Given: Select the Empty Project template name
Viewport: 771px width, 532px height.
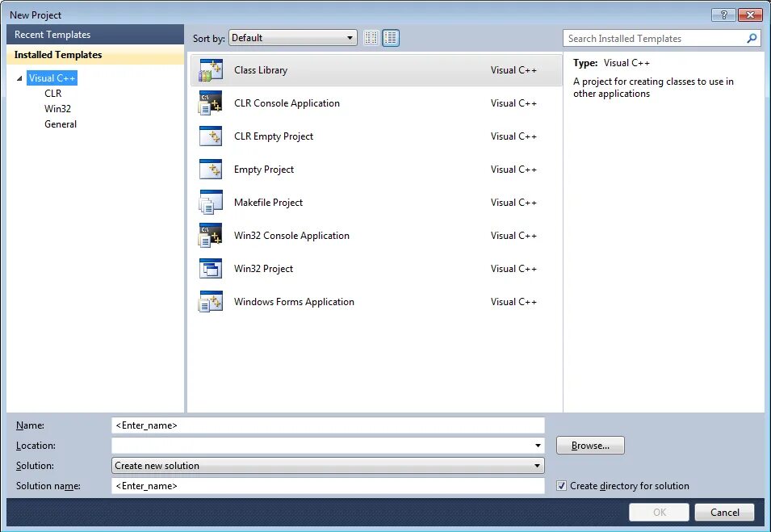Looking at the screenshot, I should 263,170.
